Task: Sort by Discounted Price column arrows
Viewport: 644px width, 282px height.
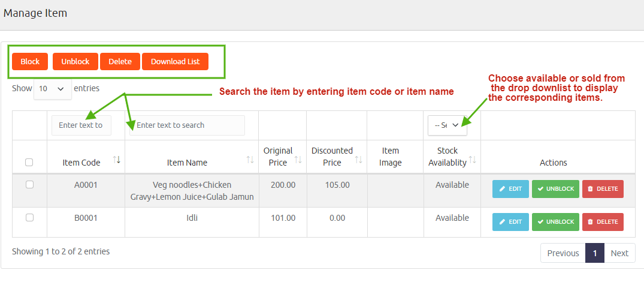Action: coord(359,160)
